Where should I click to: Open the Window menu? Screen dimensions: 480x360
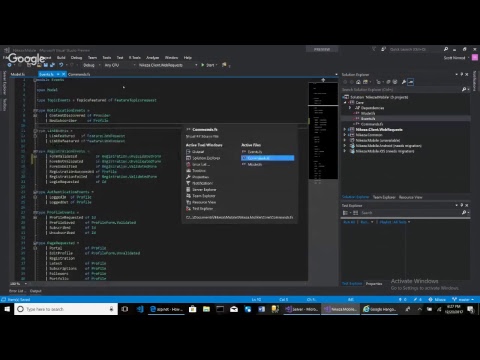click(x=171, y=58)
